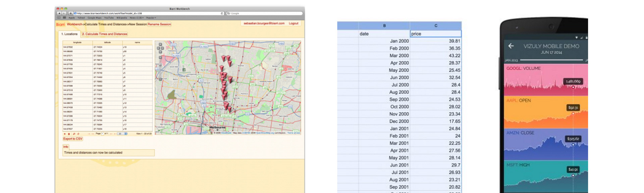The height and width of the screenshot is (193, 644).
Task: Click the 'Dec 2000' date cell
Action: click(x=384, y=121)
